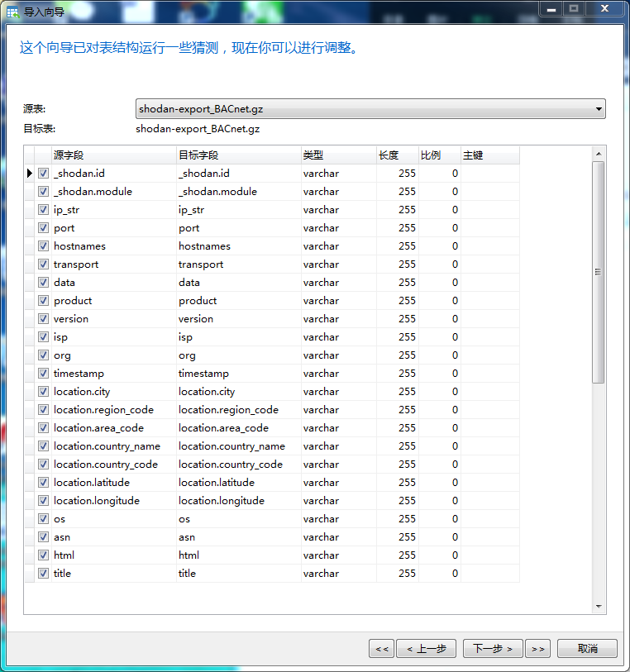The width and height of the screenshot is (630, 672).
Task: Select target field cell _shodan.id
Action: point(239,173)
